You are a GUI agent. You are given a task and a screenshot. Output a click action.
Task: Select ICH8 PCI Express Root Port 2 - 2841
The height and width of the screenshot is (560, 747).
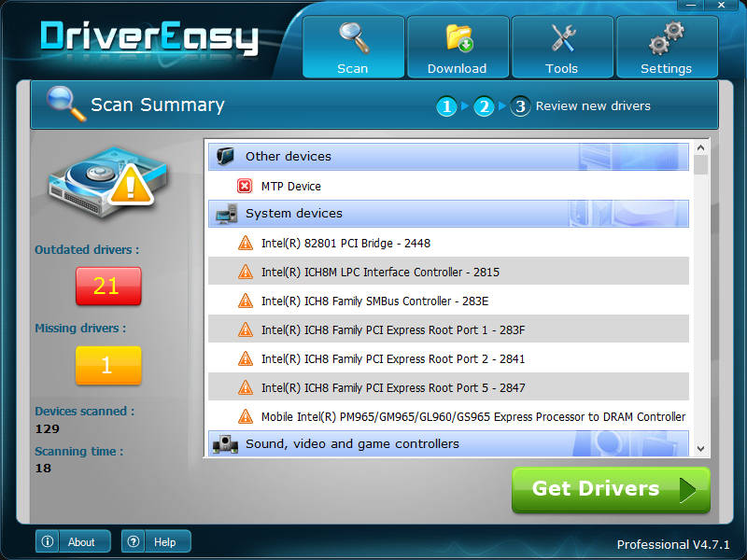pyautogui.click(x=448, y=358)
